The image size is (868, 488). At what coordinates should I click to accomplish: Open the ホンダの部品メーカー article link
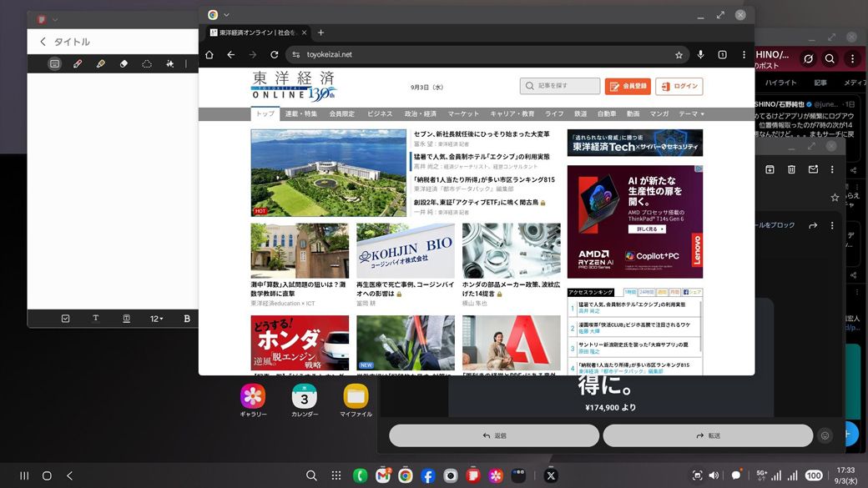(511, 289)
